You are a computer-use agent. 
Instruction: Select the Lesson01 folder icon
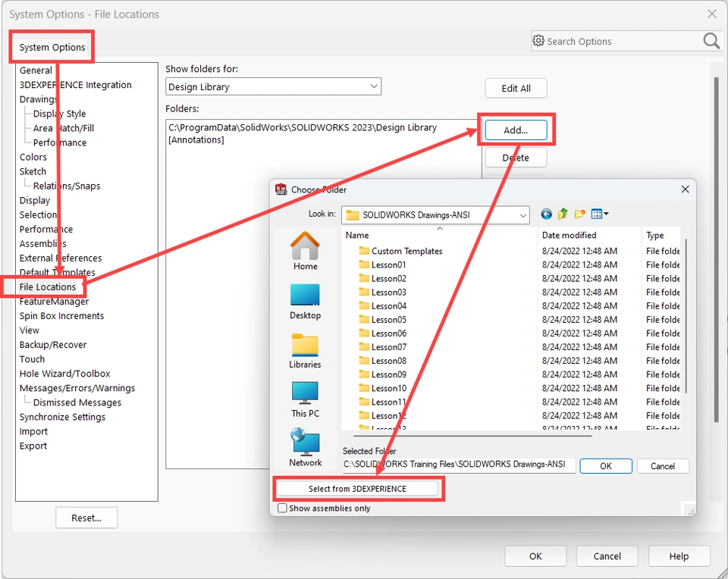tap(364, 265)
